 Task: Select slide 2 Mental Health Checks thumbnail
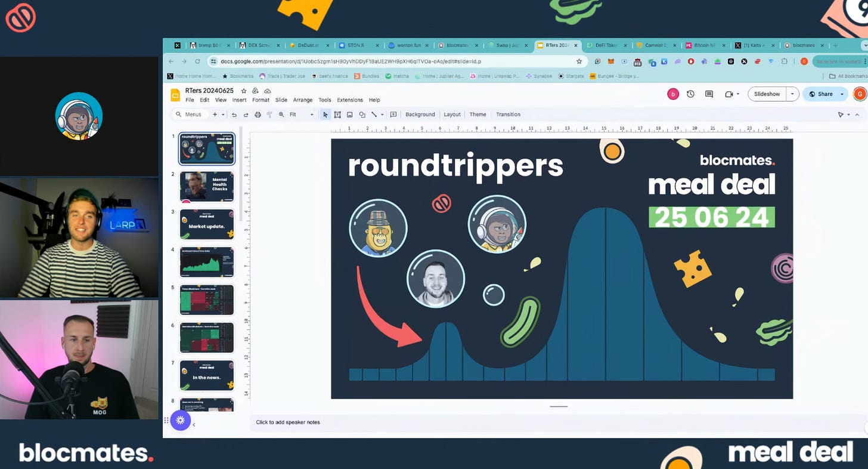click(207, 187)
